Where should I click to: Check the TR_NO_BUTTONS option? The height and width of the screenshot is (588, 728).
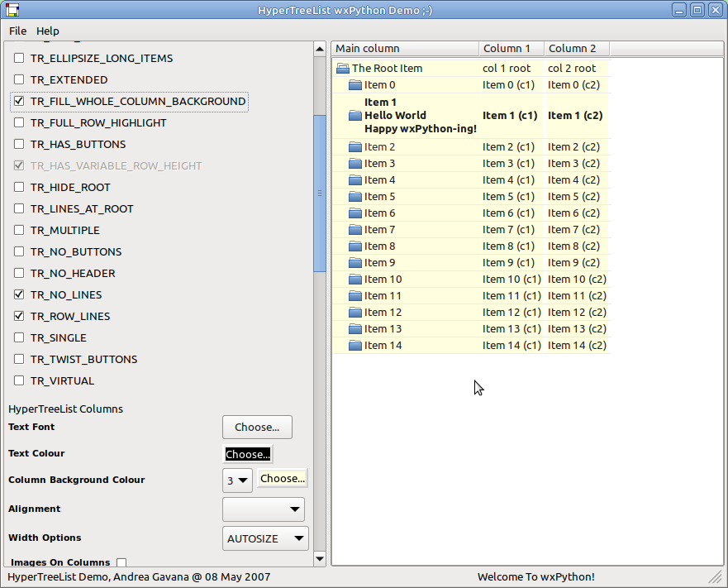19,251
